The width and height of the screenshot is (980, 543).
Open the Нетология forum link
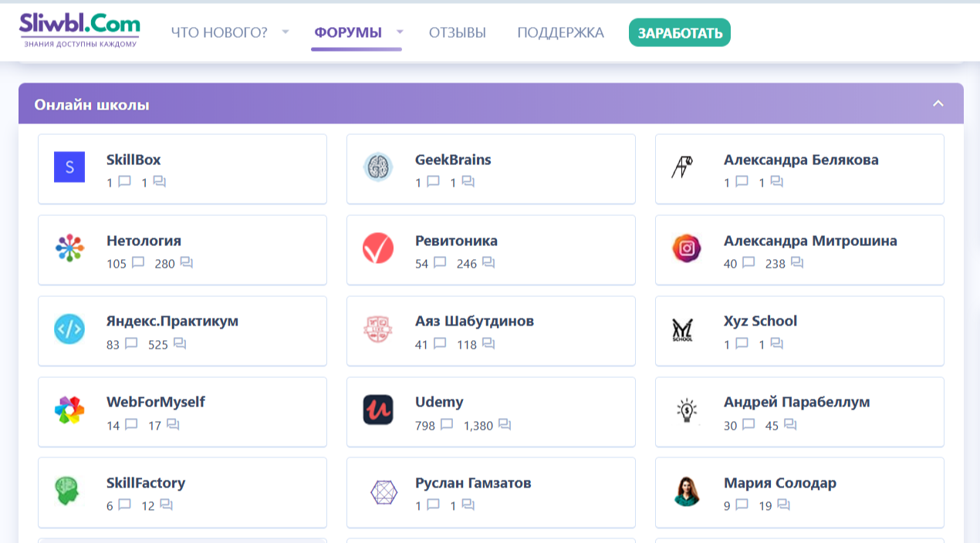(x=144, y=241)
